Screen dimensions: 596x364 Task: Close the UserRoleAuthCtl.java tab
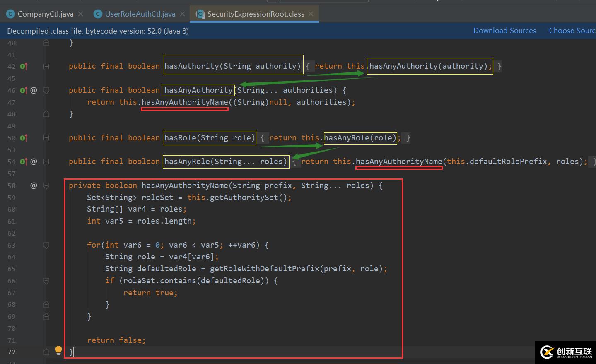(x=182, y=14)
